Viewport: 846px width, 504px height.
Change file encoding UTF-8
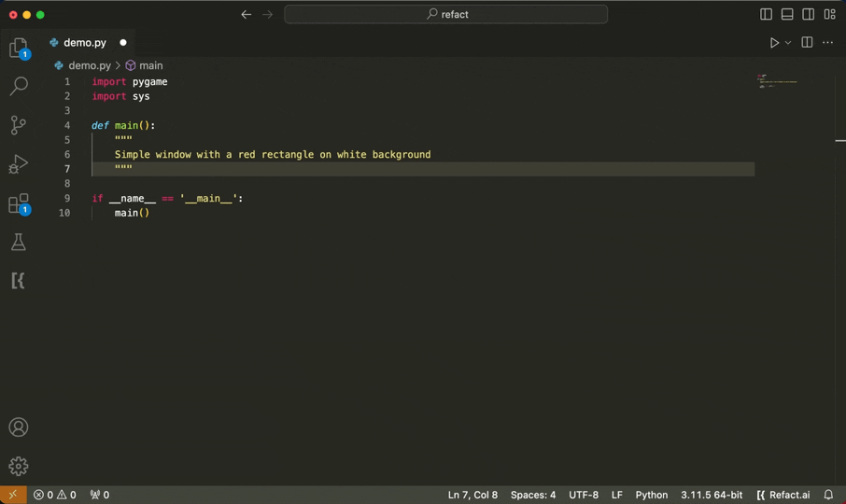click(584, 495)
